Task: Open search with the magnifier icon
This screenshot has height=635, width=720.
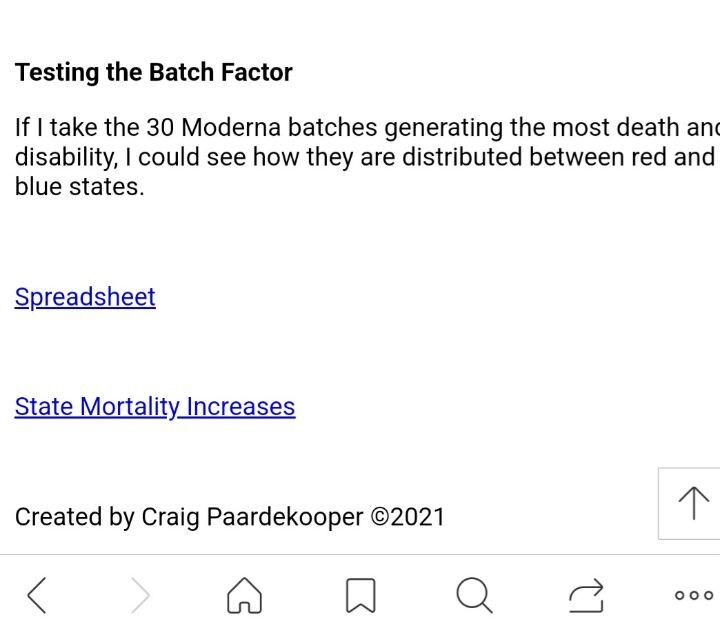Action: tap(474, 596)
